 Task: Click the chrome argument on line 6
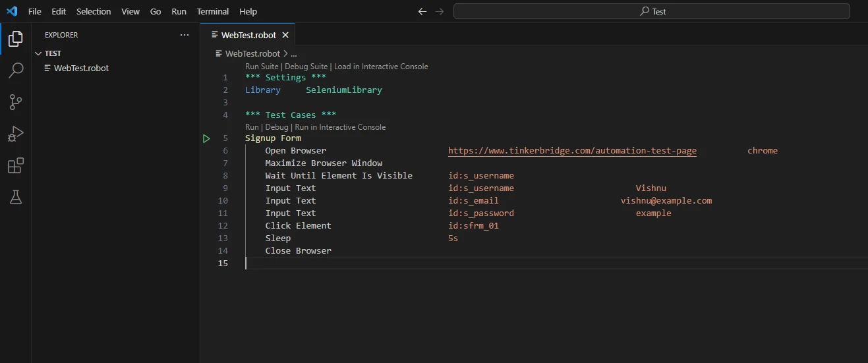(x=763, y=151)
